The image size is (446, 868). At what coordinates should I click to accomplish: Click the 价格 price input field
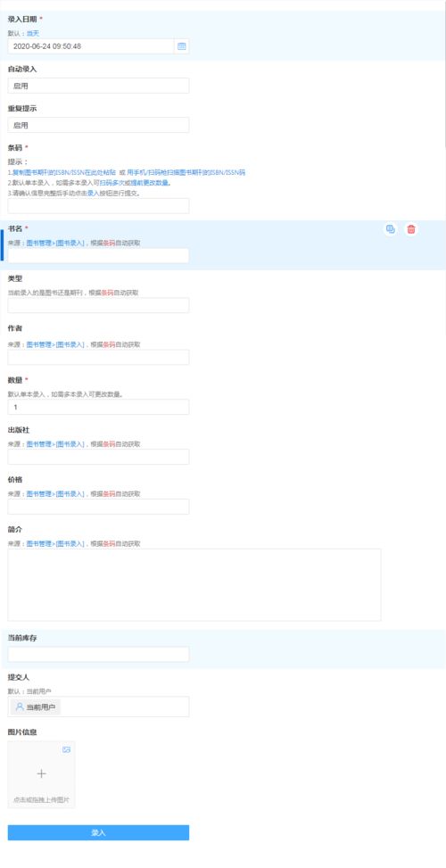point(98,507)
